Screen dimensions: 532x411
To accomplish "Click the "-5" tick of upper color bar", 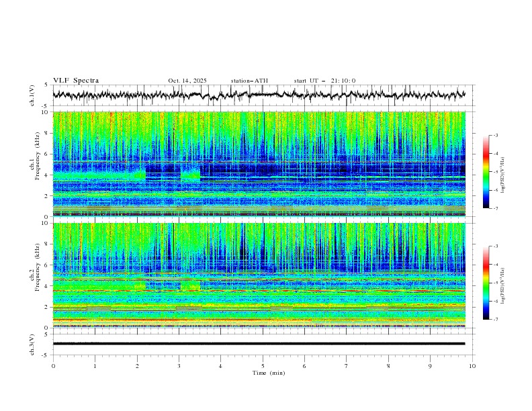I will [x=495, y=172].
